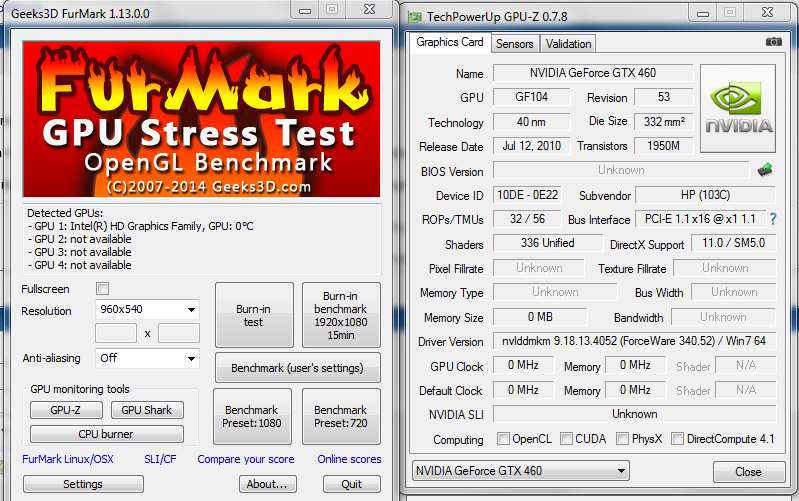The image size is (799, 501).
Task: Click the GPU-Z screenshot camera icon
Action: [x=774, y=41]
